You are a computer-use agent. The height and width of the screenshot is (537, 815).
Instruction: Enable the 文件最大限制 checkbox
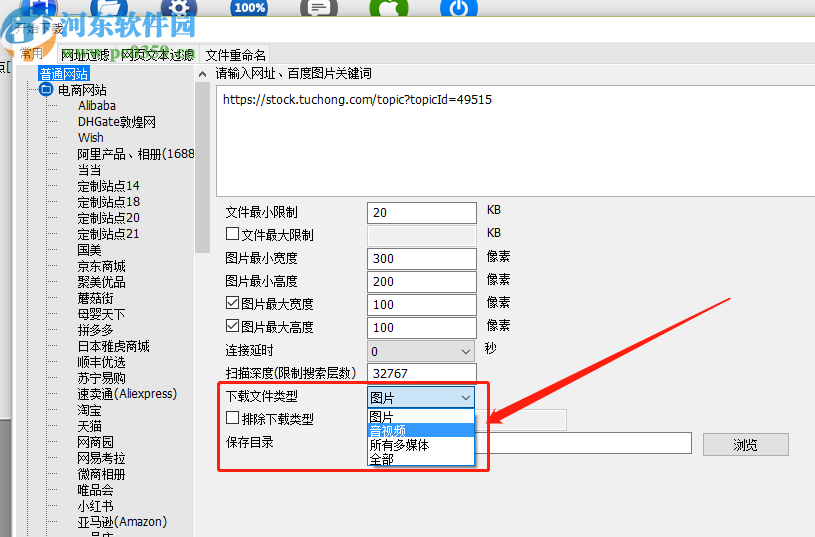[x=232, y=234]
